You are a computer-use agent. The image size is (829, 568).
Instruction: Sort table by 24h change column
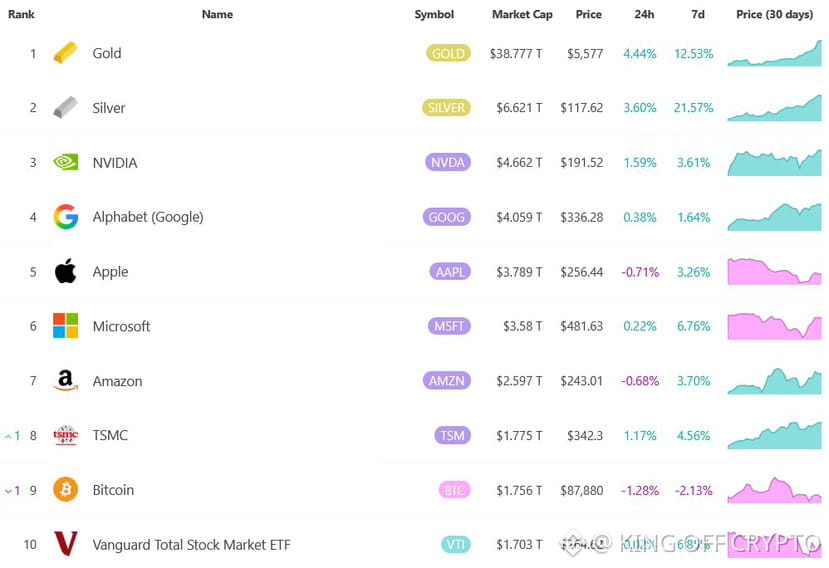pyautogui.click(x=645, y=15)
